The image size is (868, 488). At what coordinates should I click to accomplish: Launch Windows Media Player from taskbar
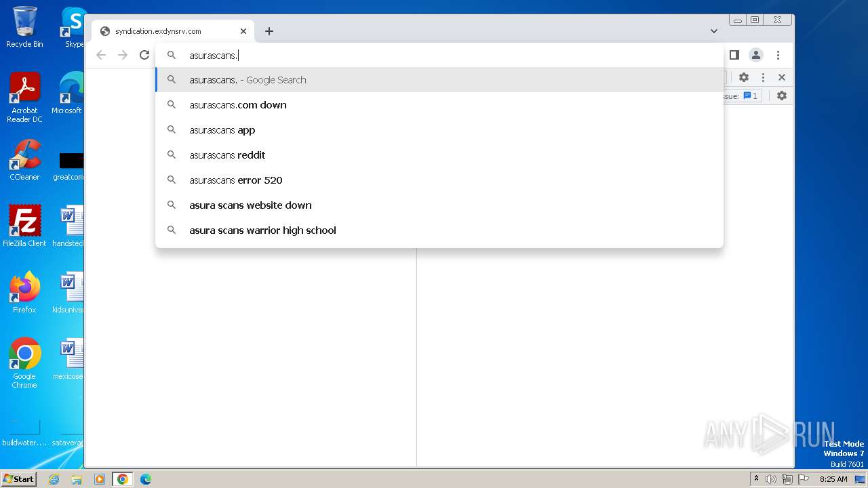(x=100, y=479)
